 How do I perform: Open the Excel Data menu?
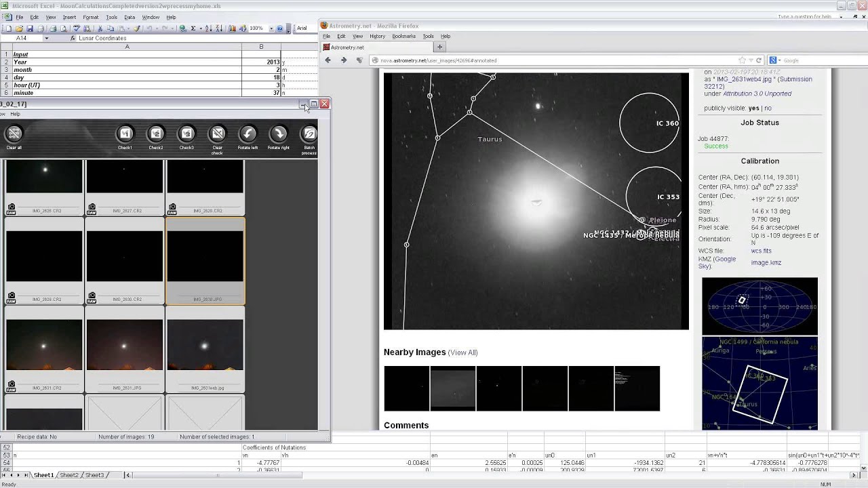(130, 17)
